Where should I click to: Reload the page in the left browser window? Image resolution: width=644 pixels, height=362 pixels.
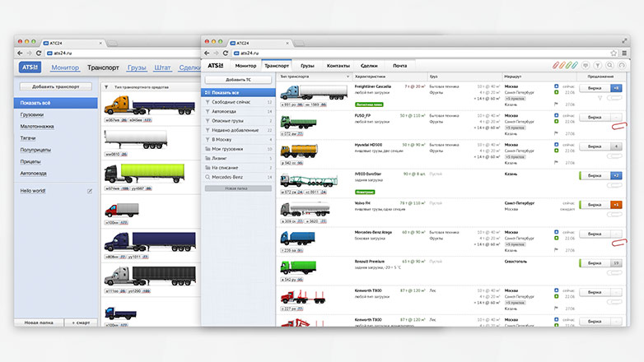[39, 53]
